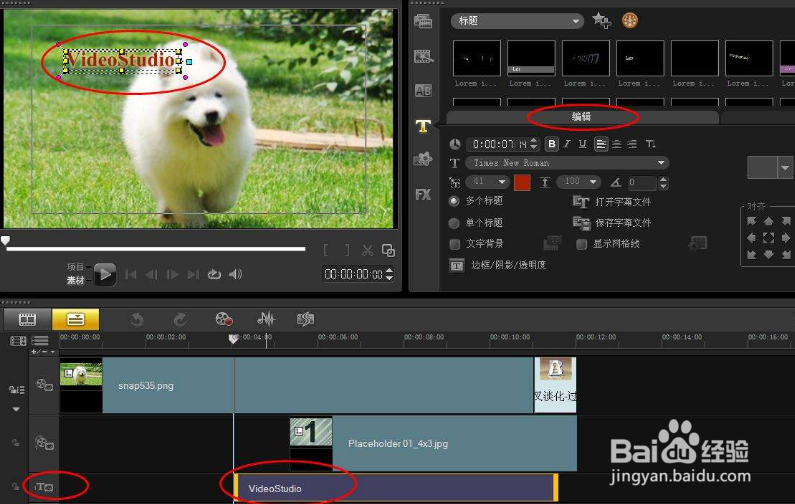The height and width of the screenshot is (504, 795).
Task: Add to favorites star icon
Action: tap(601, 21)
